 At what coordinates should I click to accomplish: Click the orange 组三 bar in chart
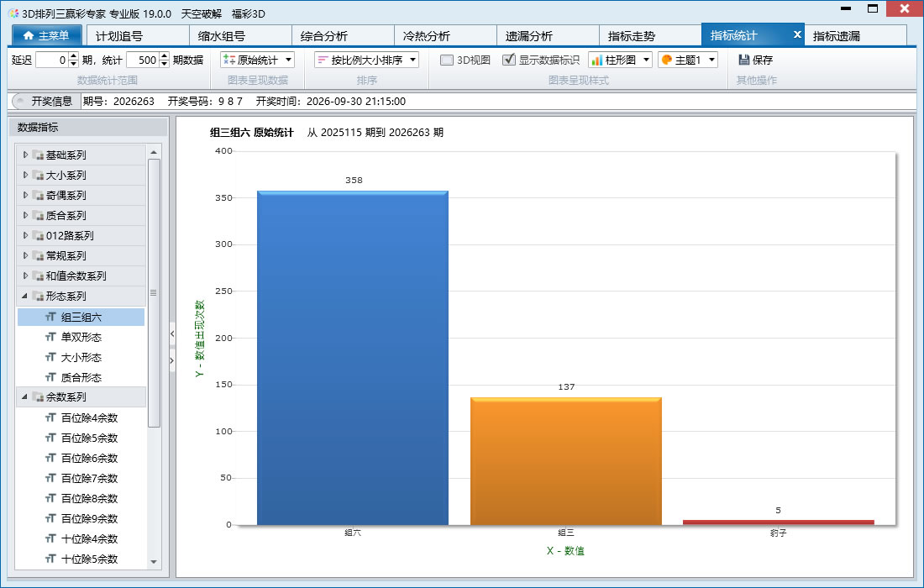(565, 461)
